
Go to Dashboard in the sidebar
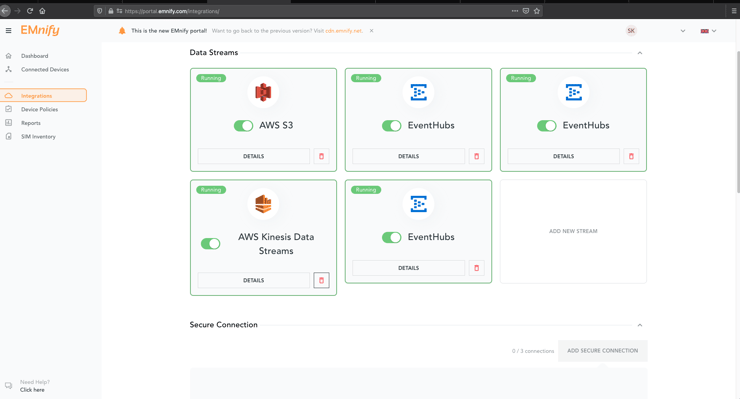[34, 56]
